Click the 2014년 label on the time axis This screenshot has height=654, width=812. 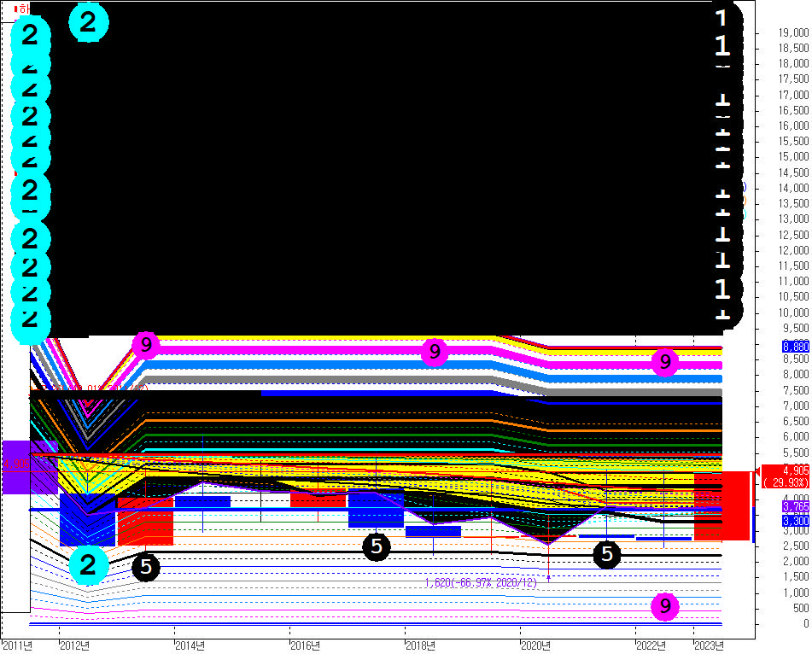click(x=190, y=645)
